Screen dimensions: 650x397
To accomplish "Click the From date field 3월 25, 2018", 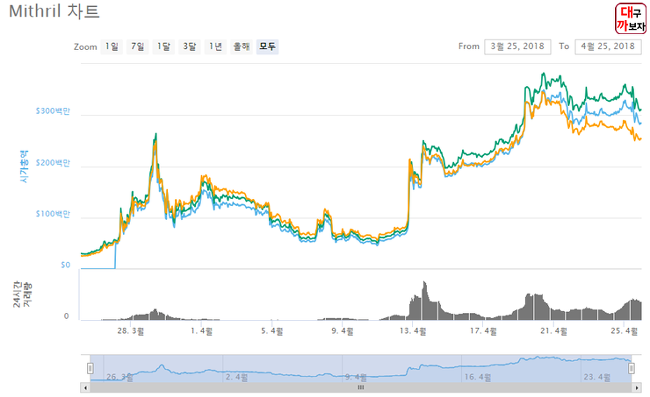I will (518, 47).
